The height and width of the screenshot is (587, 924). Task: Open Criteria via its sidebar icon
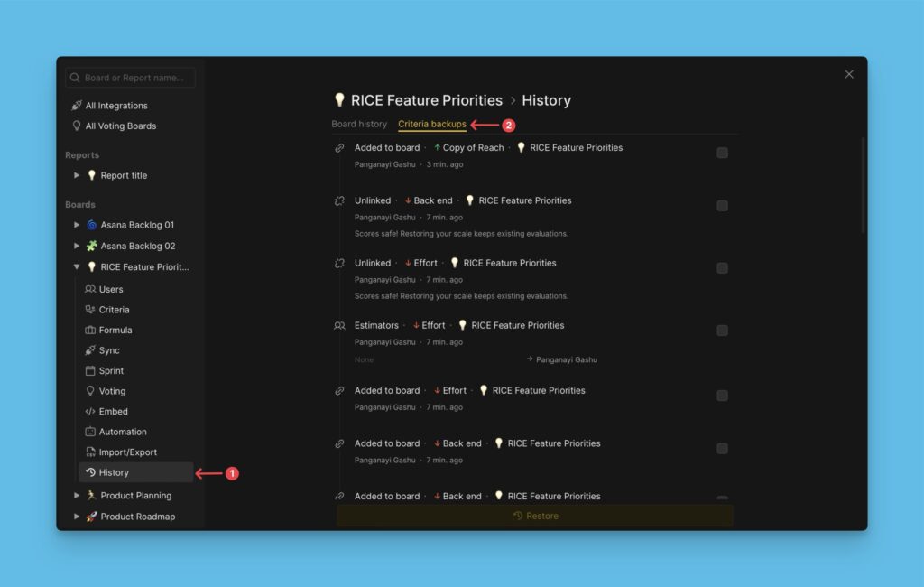pos(90,310)
